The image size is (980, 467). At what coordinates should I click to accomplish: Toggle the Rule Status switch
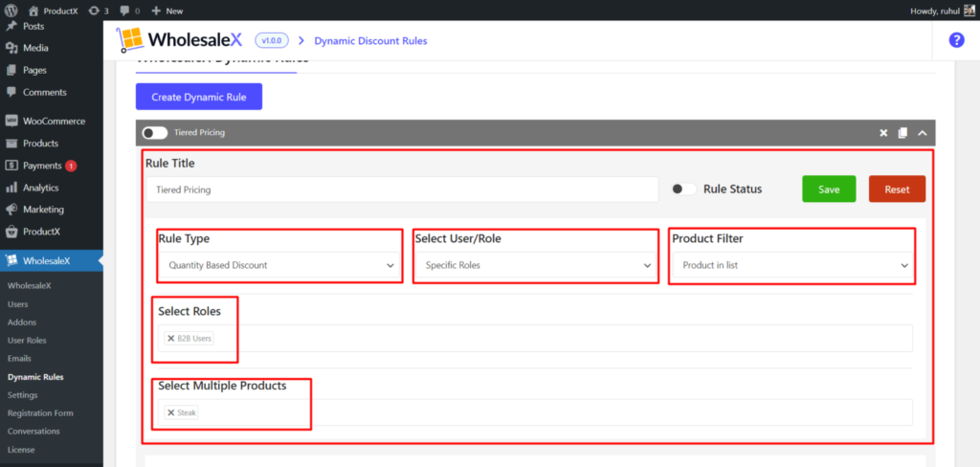pyautogui.click(x=683, y=189)
